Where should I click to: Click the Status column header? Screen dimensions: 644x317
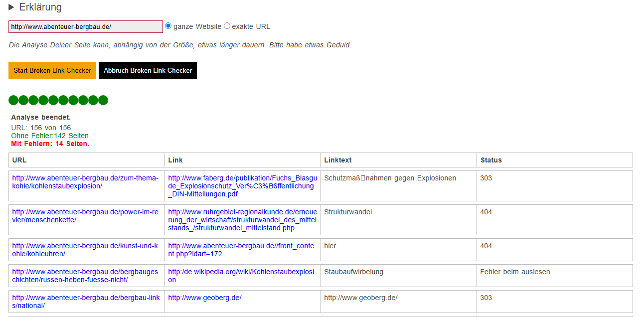pyautogui.click(x=491, y=160)
